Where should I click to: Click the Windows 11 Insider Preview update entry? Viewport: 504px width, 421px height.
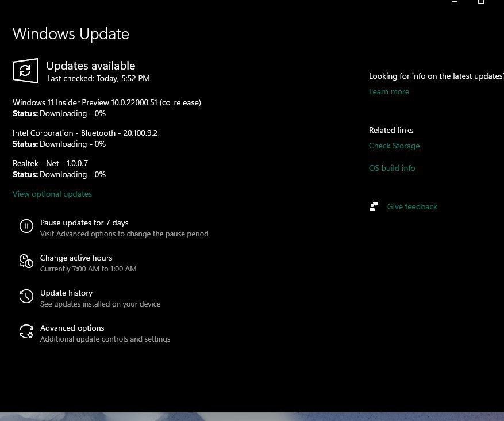[x=107, y=102]
